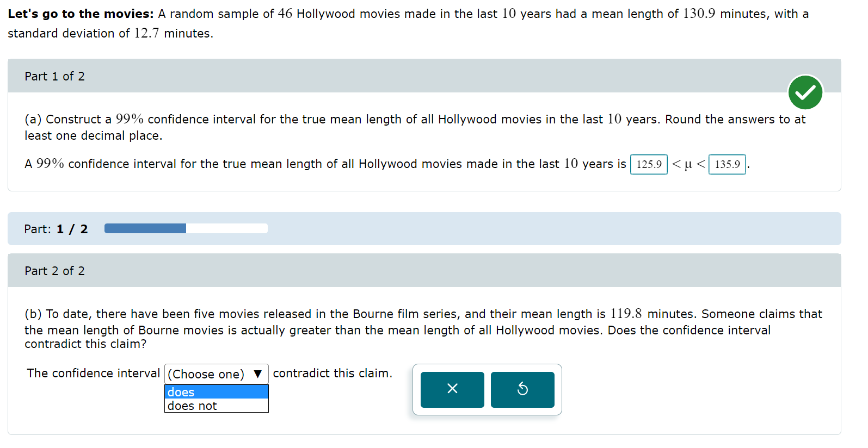Screen dimensions: 868x448
Task: Click the correct-answer checkmark in Part 1
Action: 805,92
